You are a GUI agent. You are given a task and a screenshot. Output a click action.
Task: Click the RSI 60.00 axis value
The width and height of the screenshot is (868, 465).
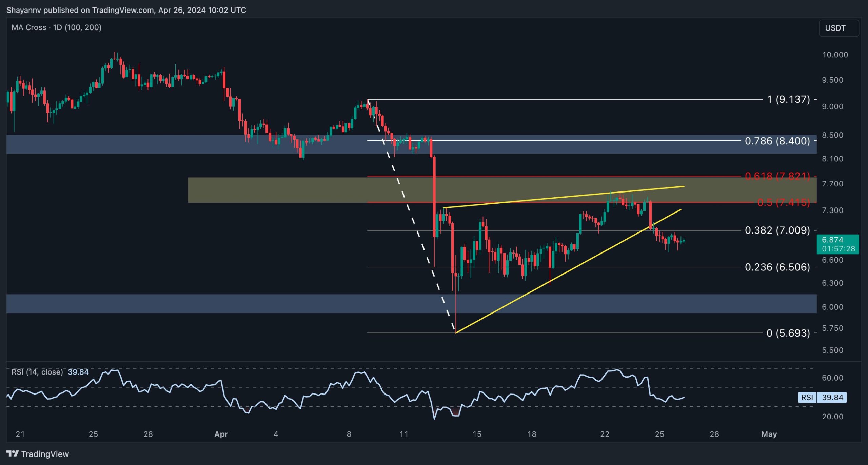coord(832,378)
